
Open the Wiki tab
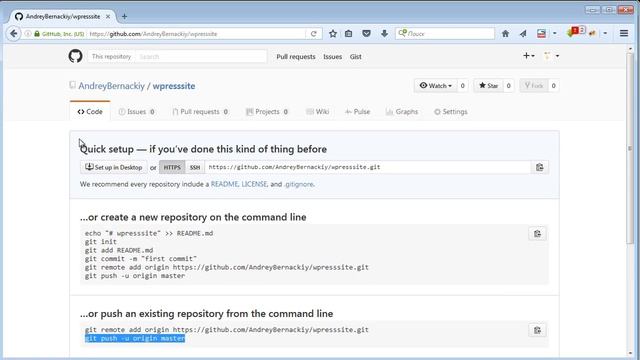[318, 111]
